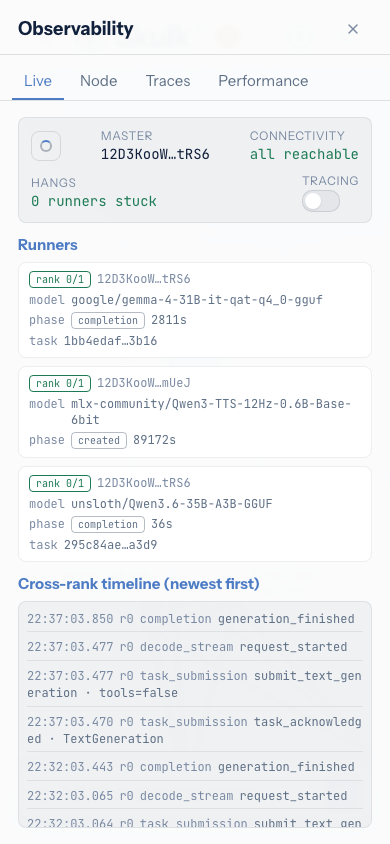Click the Runners section heading

[x=48, y=245]
